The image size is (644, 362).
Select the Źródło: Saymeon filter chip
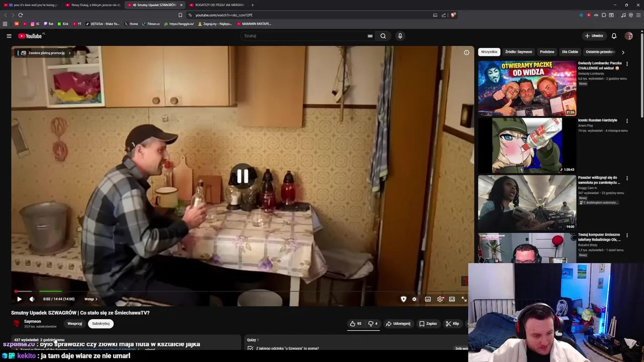tap(519, 52)
